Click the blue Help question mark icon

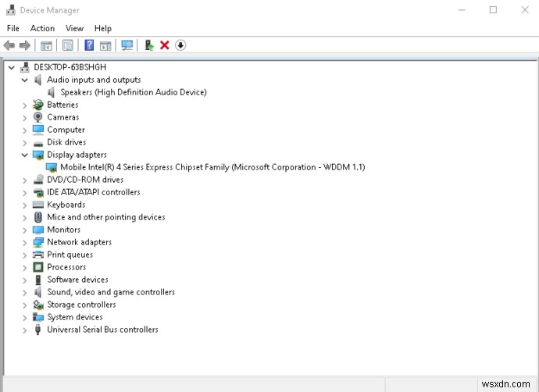[89, 45]
